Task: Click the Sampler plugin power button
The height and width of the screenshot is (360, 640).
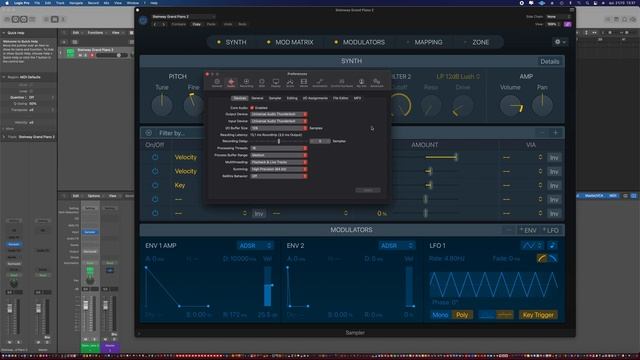Action: click(143, 20)
